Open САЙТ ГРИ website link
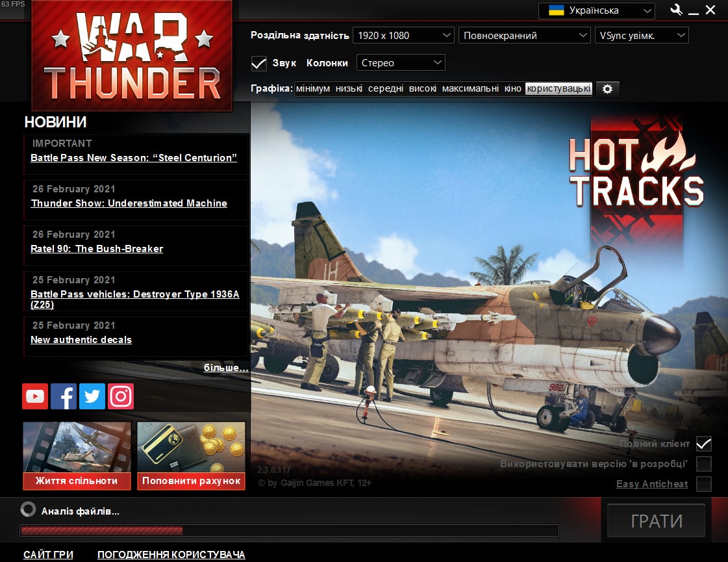This screenshot has width=728, height=562. point(48,555)
